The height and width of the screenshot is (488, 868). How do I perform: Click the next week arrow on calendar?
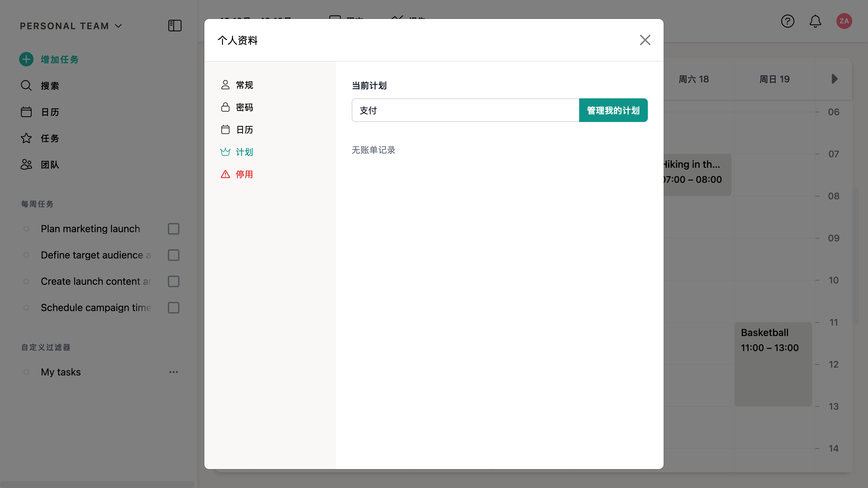834,79
